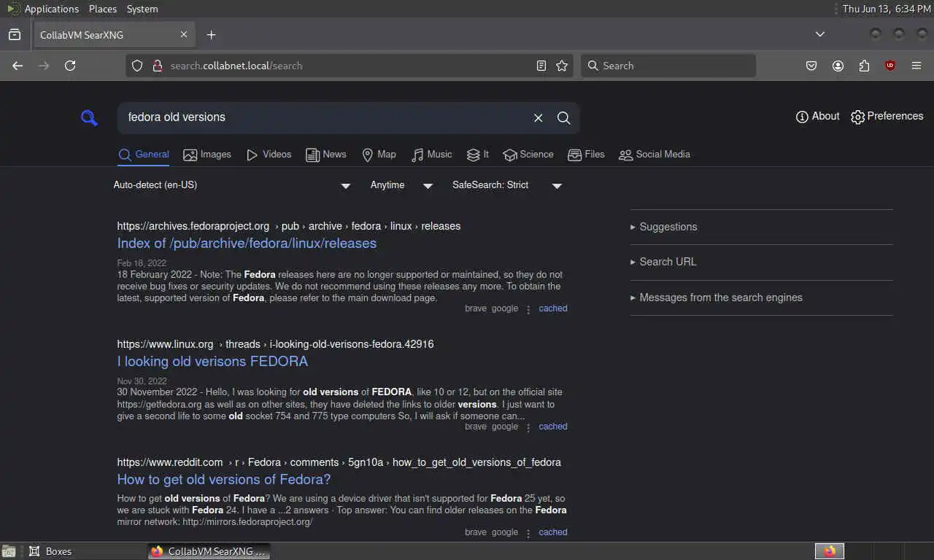Open the About page
934x560 pixels.
(817, 117)
